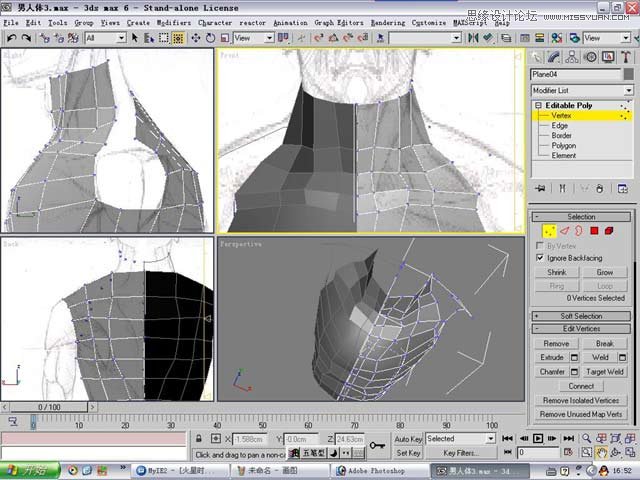Activate the Zoom viewport navigation icon
Viewport: 640px width, 480px height.
(586, 438)
